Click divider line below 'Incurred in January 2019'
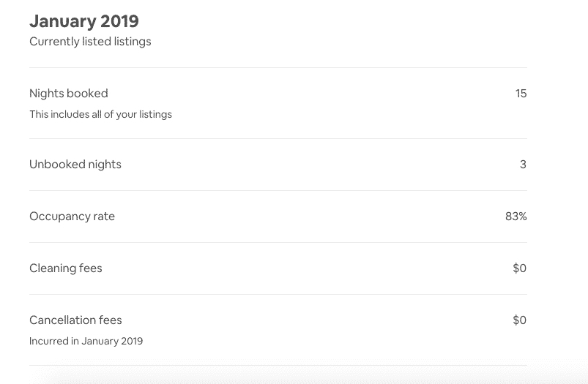 pyautogui.click(x=278, y=366)
